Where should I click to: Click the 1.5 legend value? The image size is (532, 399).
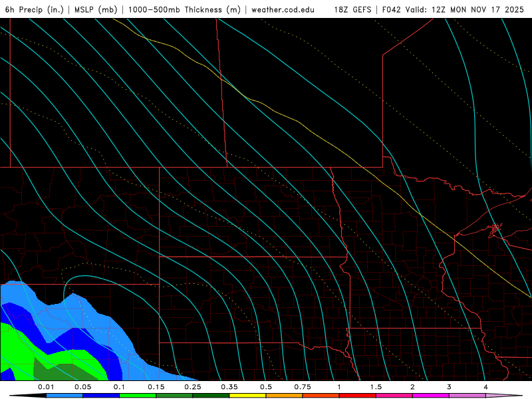376,387
